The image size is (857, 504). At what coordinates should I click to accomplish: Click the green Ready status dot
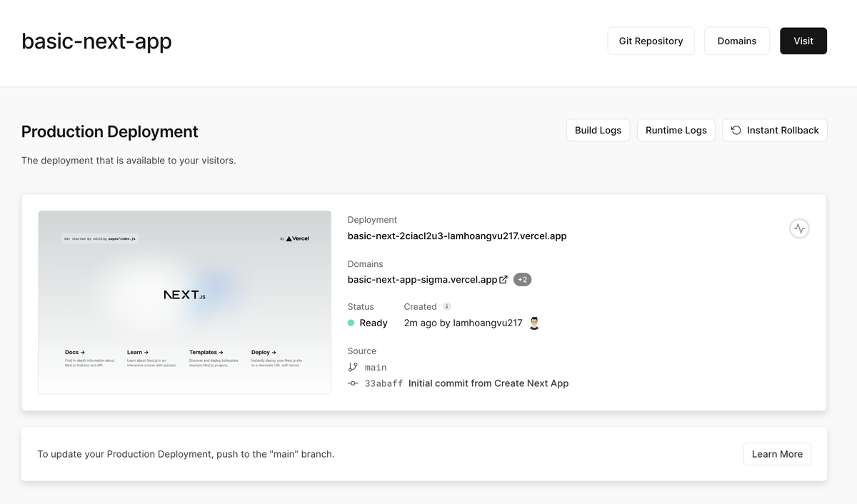coord(351,323)
